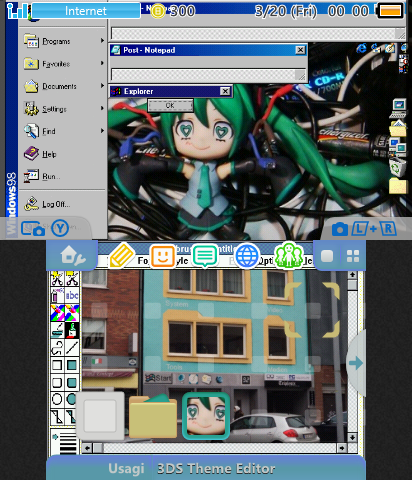Select the filled rectangle tool

coord(72,365)
